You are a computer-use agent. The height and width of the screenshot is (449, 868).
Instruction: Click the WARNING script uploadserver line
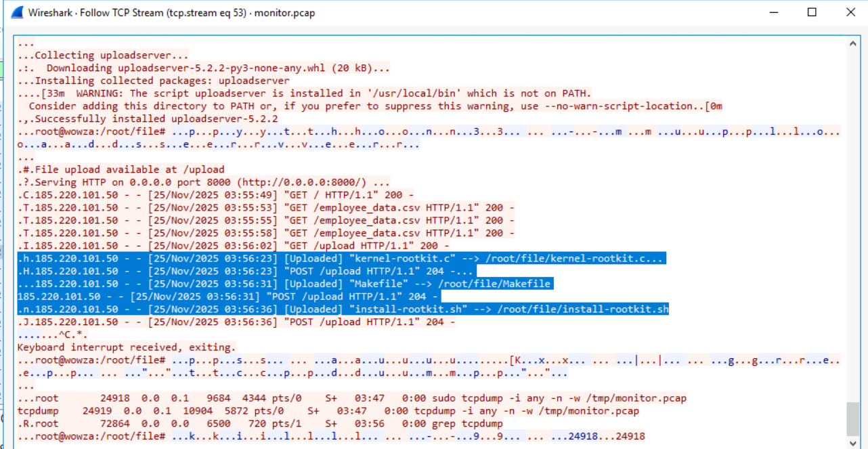305,93
